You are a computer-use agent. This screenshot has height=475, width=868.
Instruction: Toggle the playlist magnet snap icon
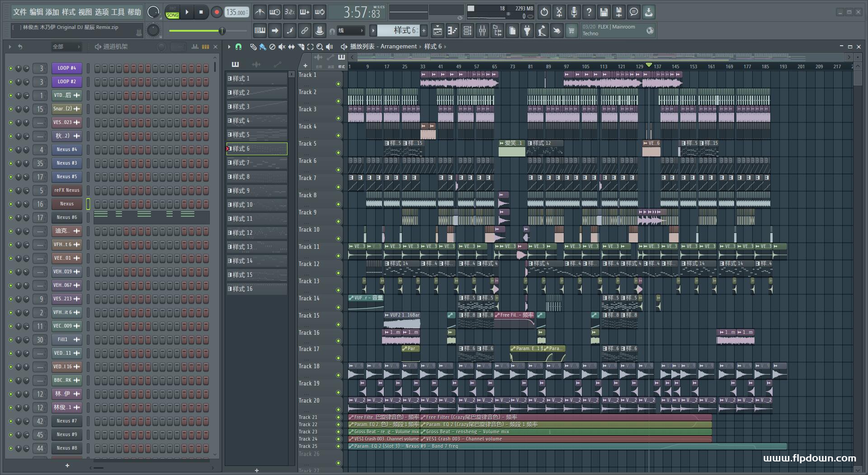tap(238, 47)
